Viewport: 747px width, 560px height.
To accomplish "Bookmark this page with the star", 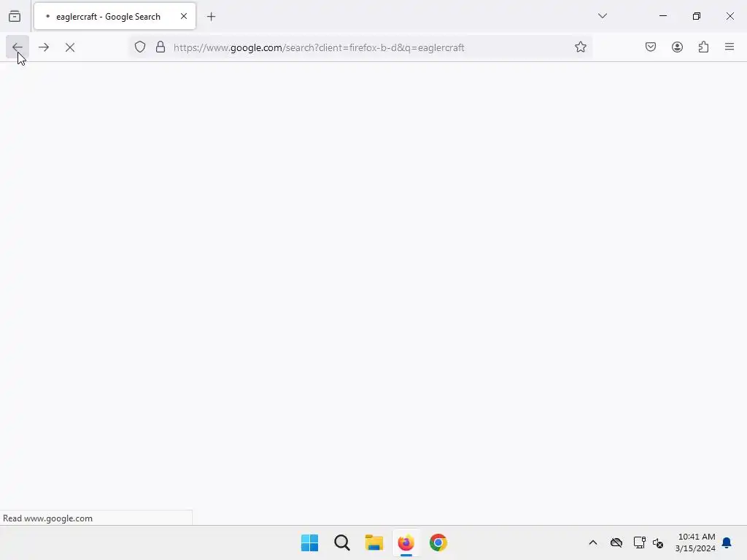I will 580,47.
